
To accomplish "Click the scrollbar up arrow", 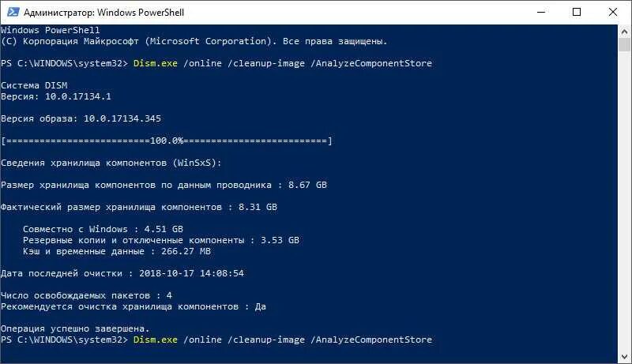I will point(624,31).
